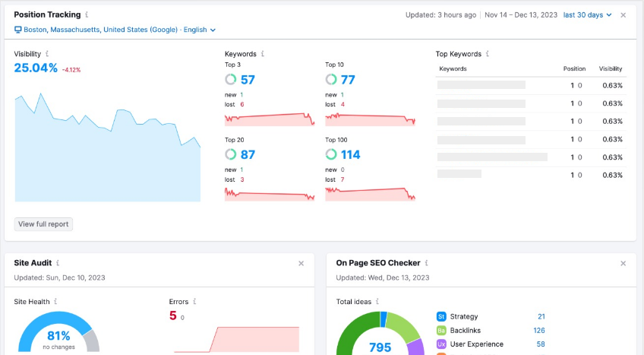Click the Top 3 lost count 6
The height and width of the screenshot is (355, 644).
pos(242,104)
